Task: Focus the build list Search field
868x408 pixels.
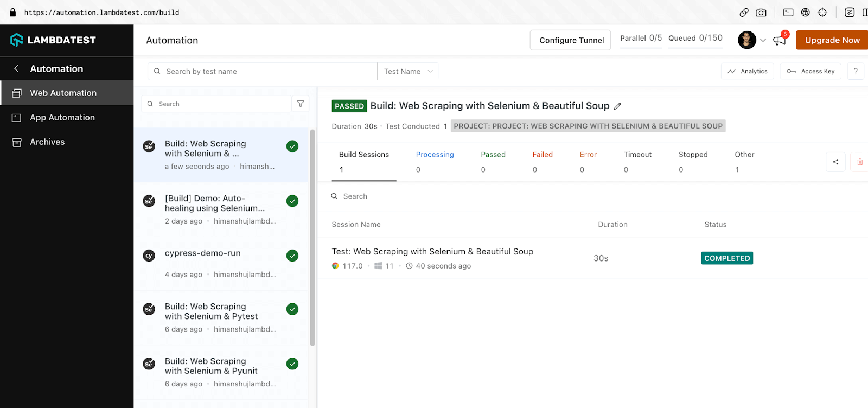Action: pyautogui.click(x=216, y=104)
